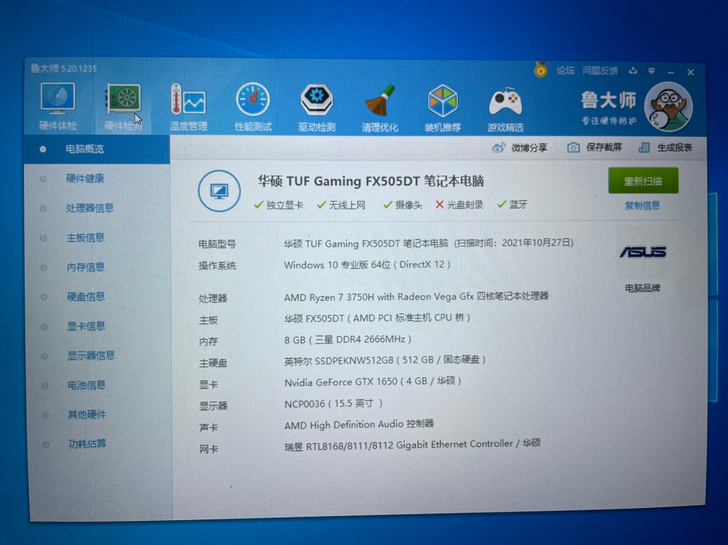Click the 8 GB 三星 DDR4 2666MHz text

coord(347,339)
